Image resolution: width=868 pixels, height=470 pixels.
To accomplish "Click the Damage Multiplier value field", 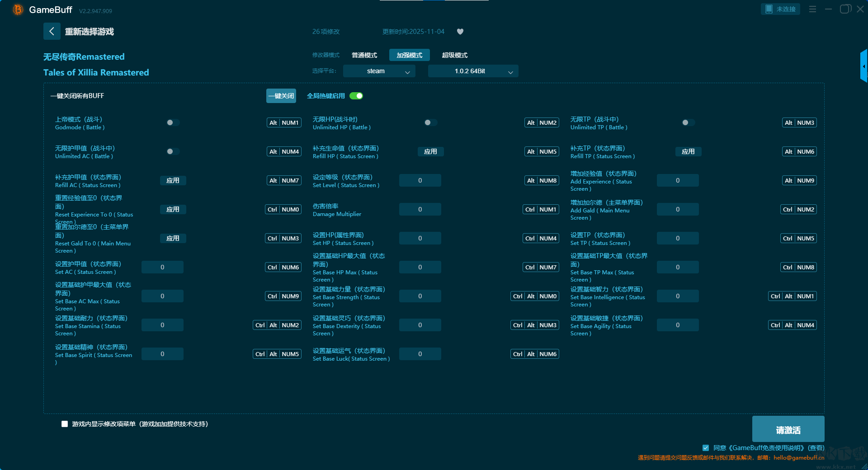I will click(x=420, y=209).
